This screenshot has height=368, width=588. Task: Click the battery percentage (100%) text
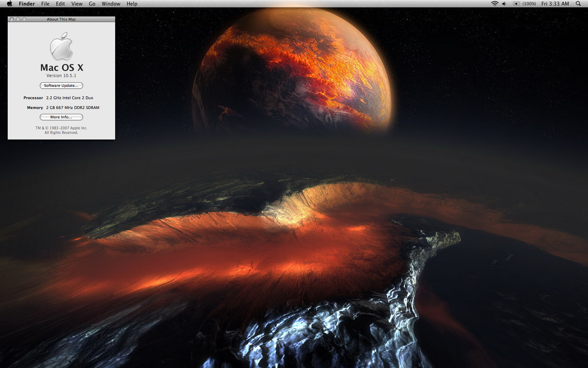pyautogui.click(x=529, y=4)
